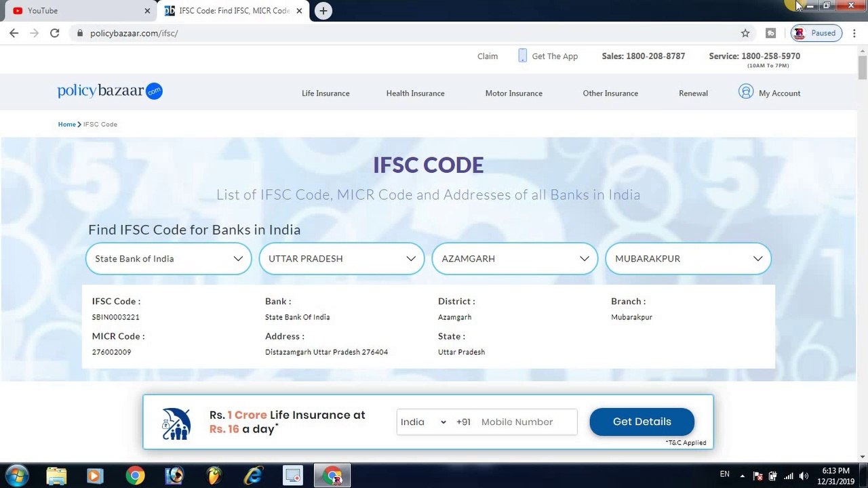The width and height of the screenshot is (868, 488).
Task: Expand the MUBARAKPUR branch dropdown
Action: click(x=688, y=258)
